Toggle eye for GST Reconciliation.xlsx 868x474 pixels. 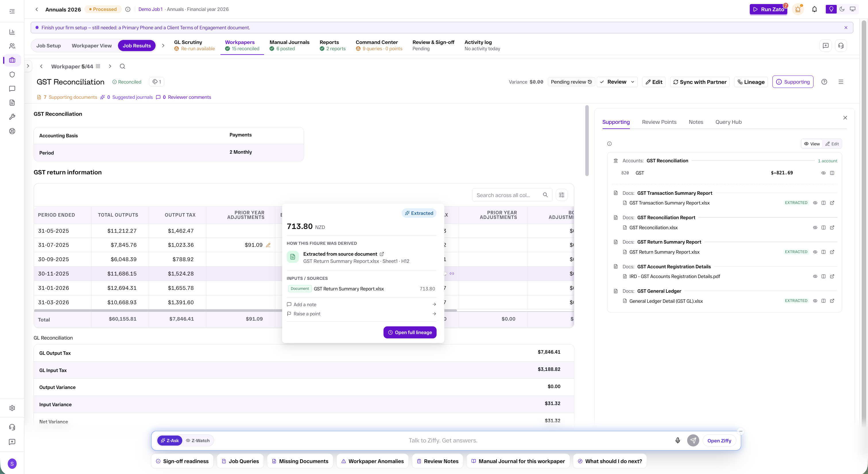pyautogui.click(x=815, y=228)
